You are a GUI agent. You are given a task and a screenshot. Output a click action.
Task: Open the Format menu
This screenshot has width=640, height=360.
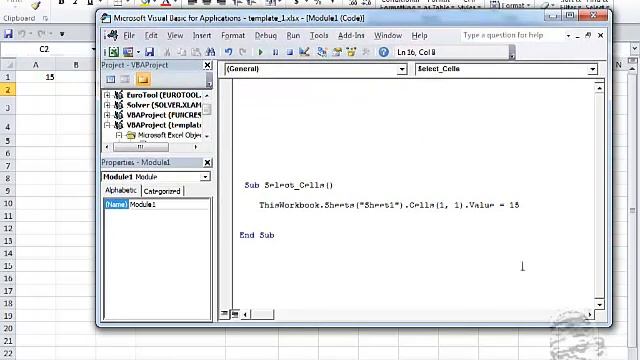tap(233, 36)
